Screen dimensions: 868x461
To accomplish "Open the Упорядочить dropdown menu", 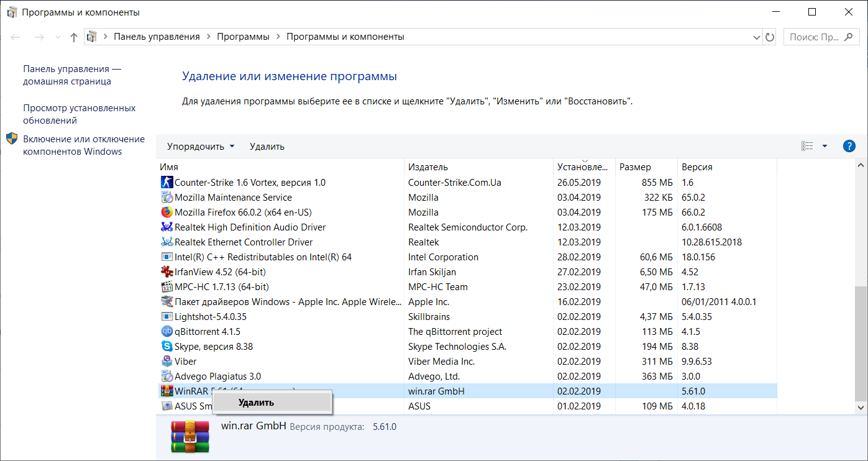I will click(x=201, y=147).
